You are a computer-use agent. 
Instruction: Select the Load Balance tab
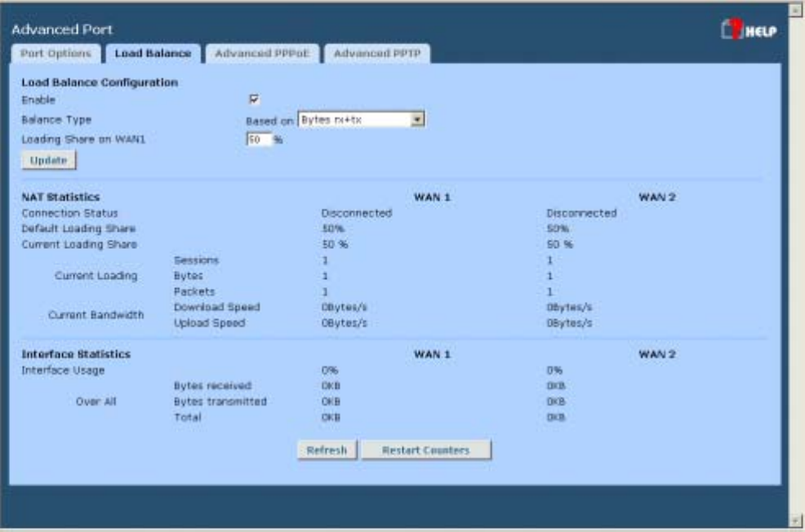(153, 53)
